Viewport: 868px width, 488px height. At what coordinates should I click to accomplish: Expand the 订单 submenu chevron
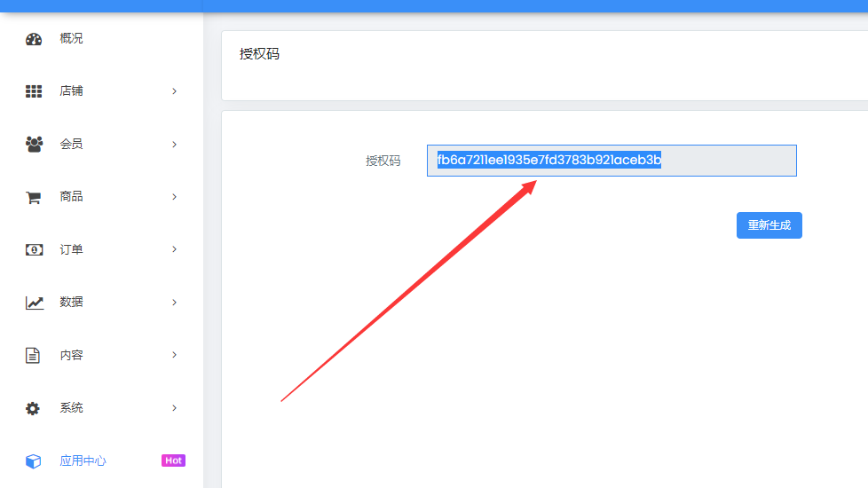click(174, 249)
